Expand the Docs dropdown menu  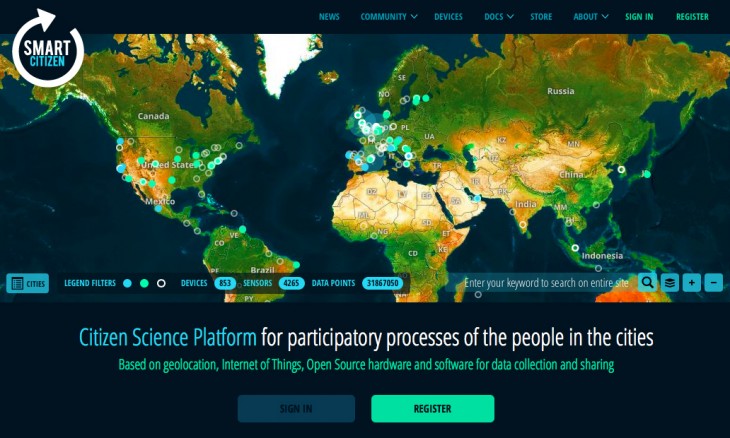(498, 17)
